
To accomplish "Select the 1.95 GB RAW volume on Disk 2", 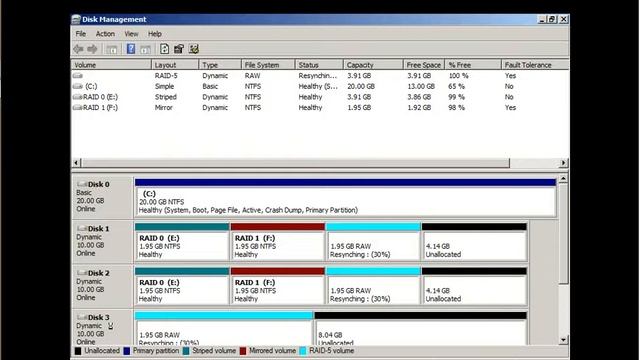I will [373, 287].
